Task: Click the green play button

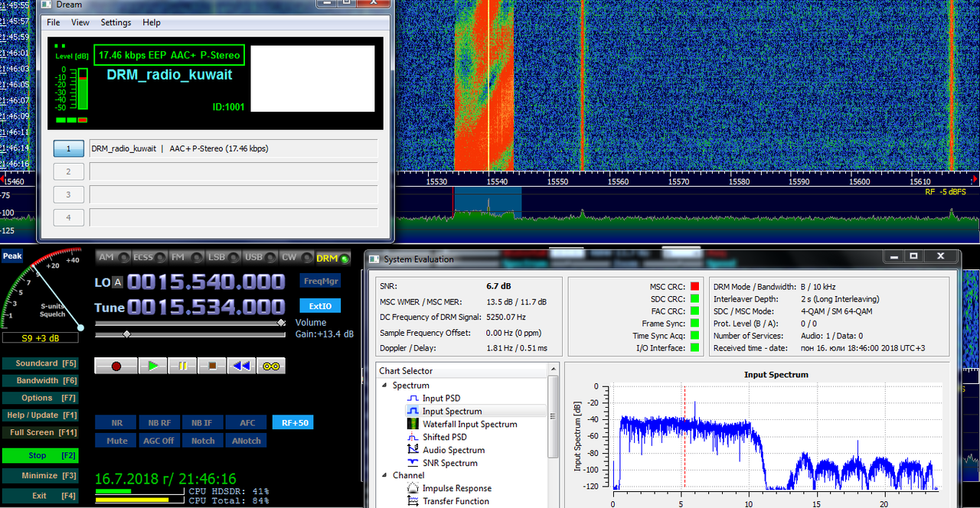Action: click(153, 366)
